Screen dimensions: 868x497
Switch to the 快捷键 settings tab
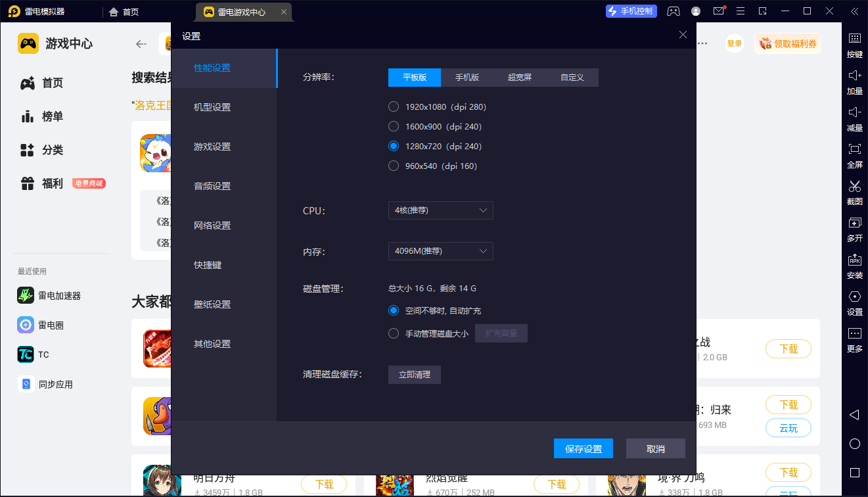coord(224,265)
